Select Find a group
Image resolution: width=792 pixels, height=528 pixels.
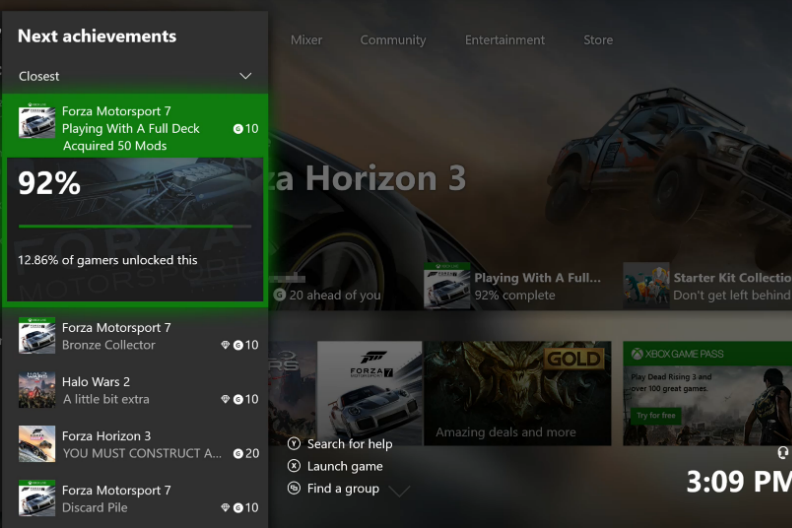343,488
